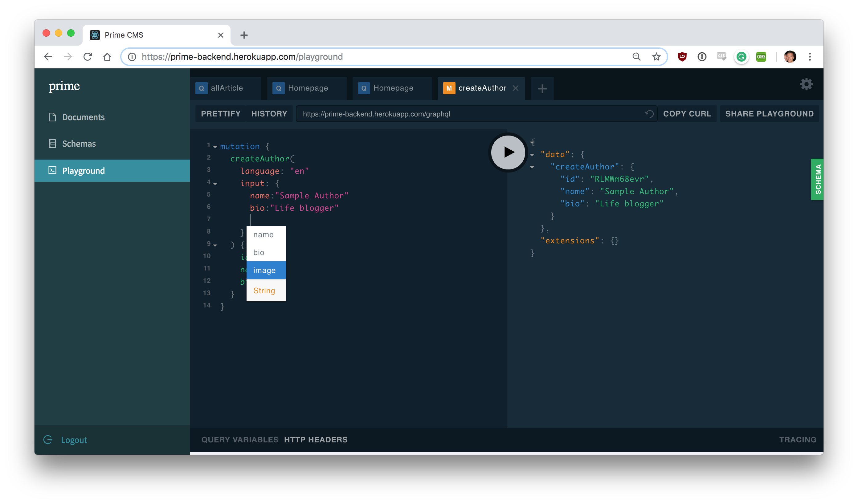Toggle the CORS extension icon
858x504 pixels.
pyautogui.click(x=761, y=56)
